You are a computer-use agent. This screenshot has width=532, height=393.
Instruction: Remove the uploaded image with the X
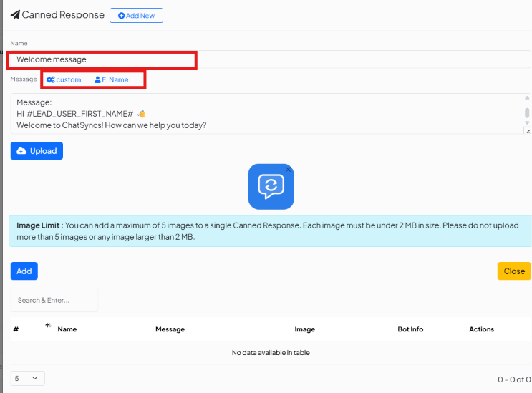[288, 169]
